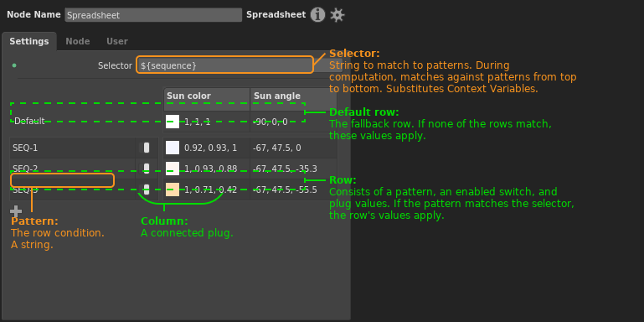Select the SEQ-1 pattern cell

point(73,148)
